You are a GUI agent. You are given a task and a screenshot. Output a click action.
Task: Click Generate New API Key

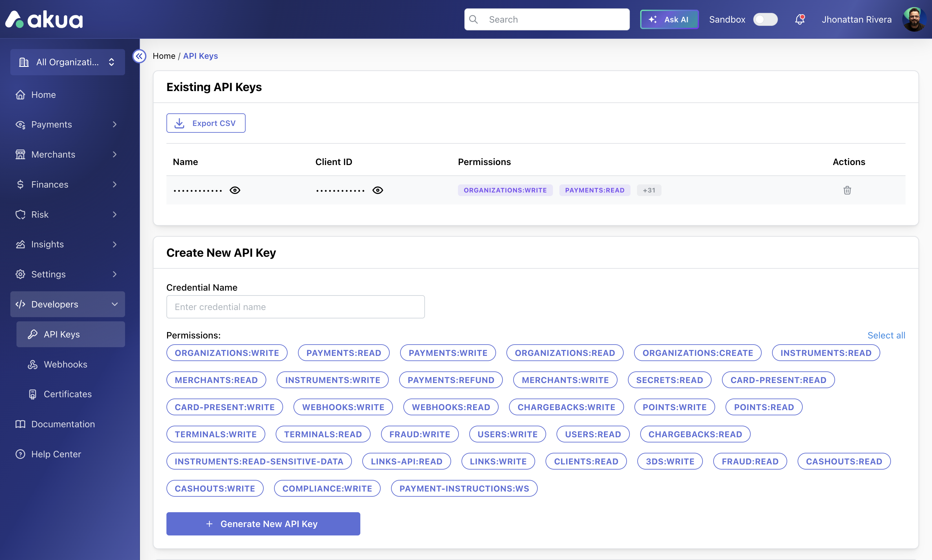pos(263,524)
